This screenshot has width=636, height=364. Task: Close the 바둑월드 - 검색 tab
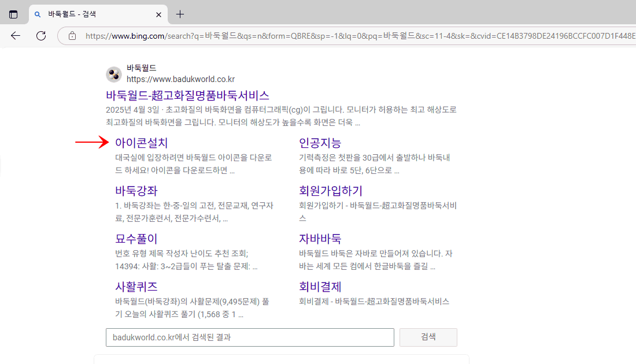coord(158,14)
